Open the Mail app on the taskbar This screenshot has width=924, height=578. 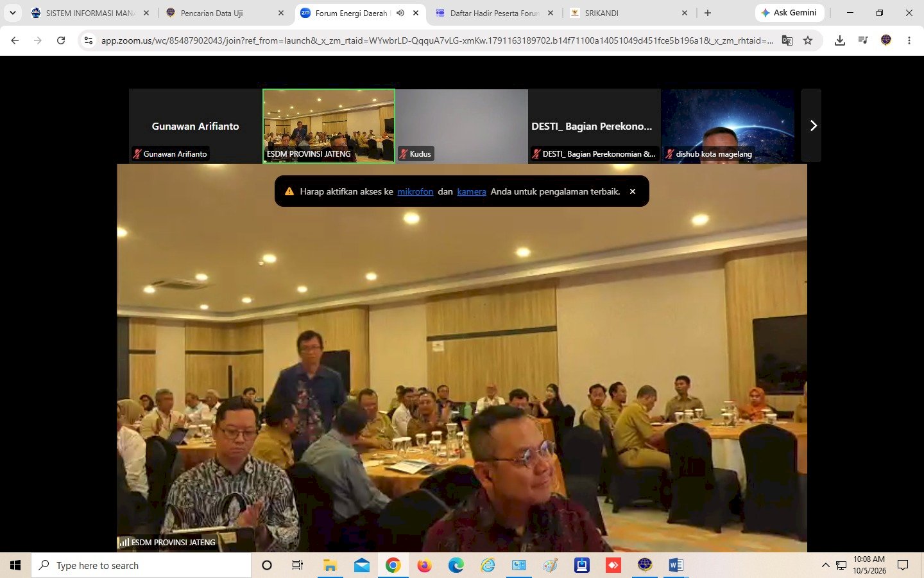362,565
